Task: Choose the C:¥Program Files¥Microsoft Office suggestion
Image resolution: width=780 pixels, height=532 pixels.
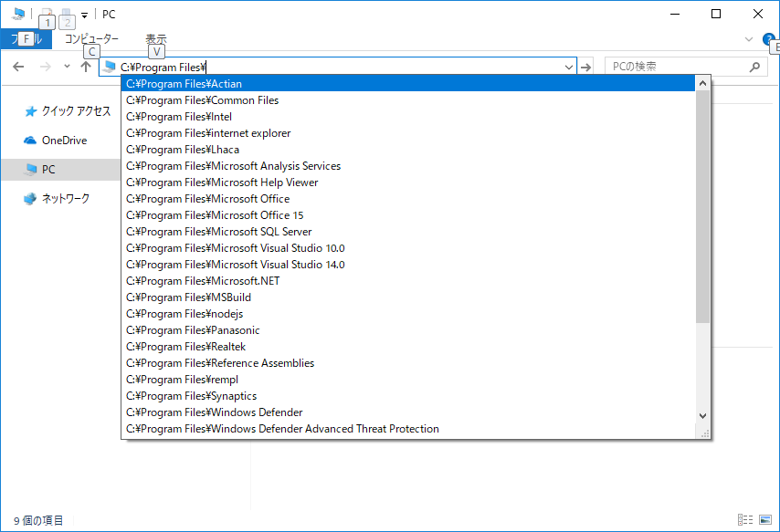Action: pyautogui.click(x=408, y=198)
